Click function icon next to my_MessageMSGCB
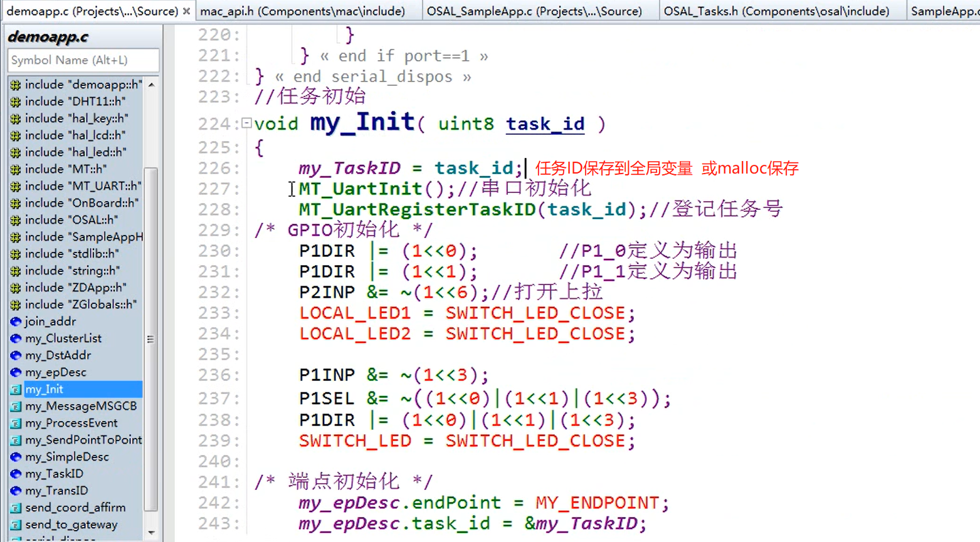The width and height of the screenshot is (980, 542). click(16, 406)
